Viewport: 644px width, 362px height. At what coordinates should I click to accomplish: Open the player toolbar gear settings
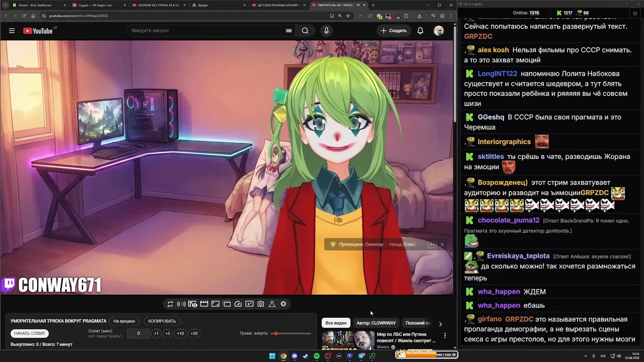pyautogui.click(x=283, y=304)
